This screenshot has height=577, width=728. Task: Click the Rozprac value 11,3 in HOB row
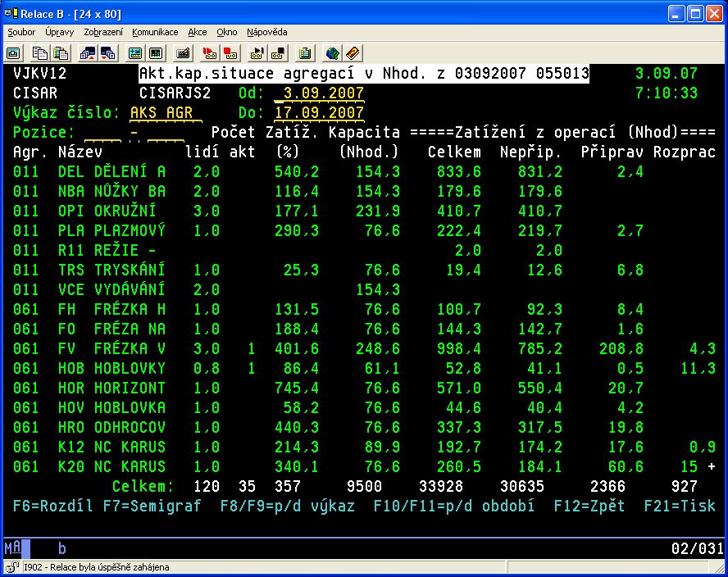[698, 368]
